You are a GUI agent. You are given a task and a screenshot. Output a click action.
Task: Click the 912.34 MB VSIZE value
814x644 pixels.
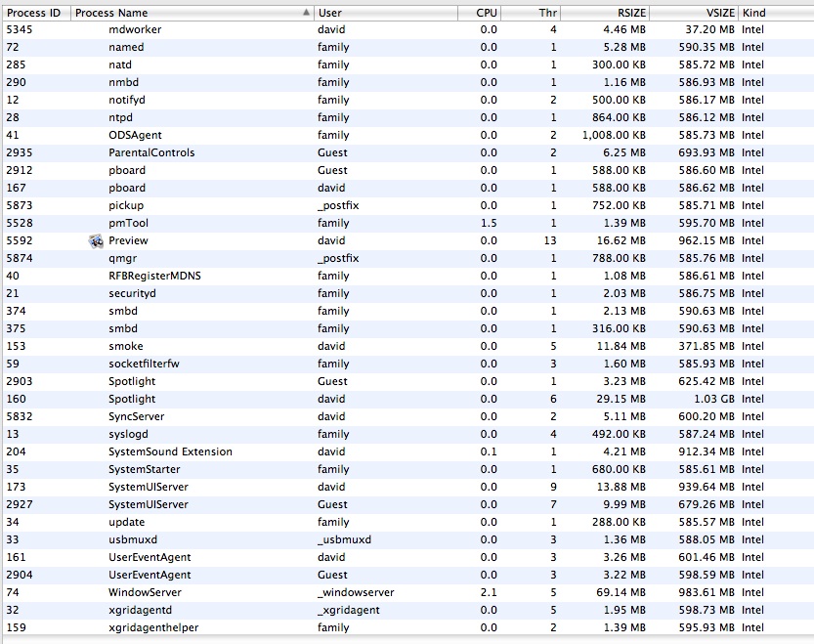point(707,451)
